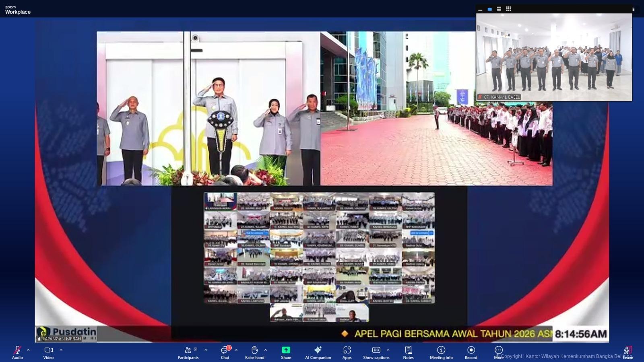Open AI Companion

[x=318, y=350]
